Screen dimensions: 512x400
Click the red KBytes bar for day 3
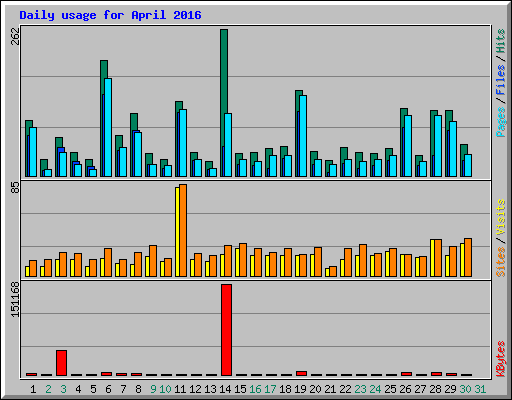coord(61,363)
